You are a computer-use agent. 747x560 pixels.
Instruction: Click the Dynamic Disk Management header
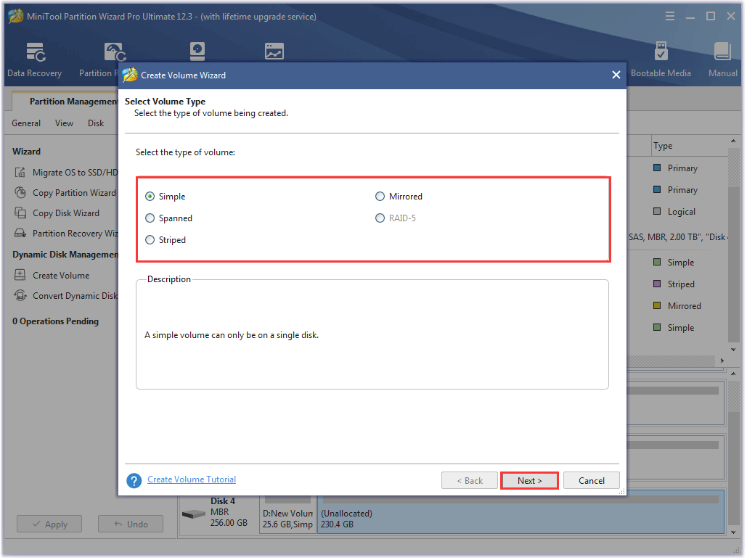pyautogui.click(x=65, y=255)
